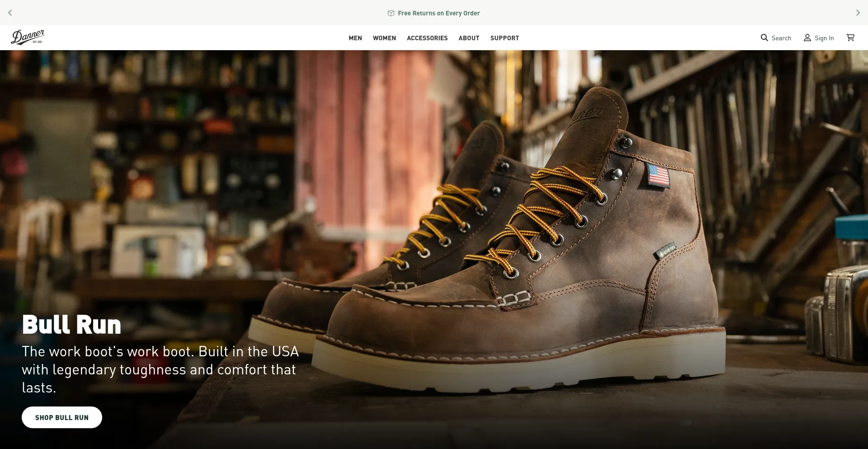
Task: Select the Sign In text link
Action: pos(824,38)
